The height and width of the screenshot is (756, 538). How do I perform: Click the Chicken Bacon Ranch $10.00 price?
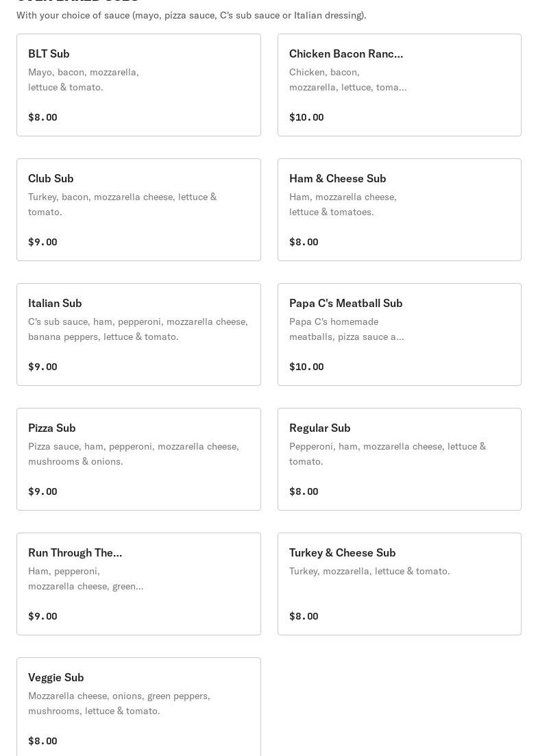[306, 117]
